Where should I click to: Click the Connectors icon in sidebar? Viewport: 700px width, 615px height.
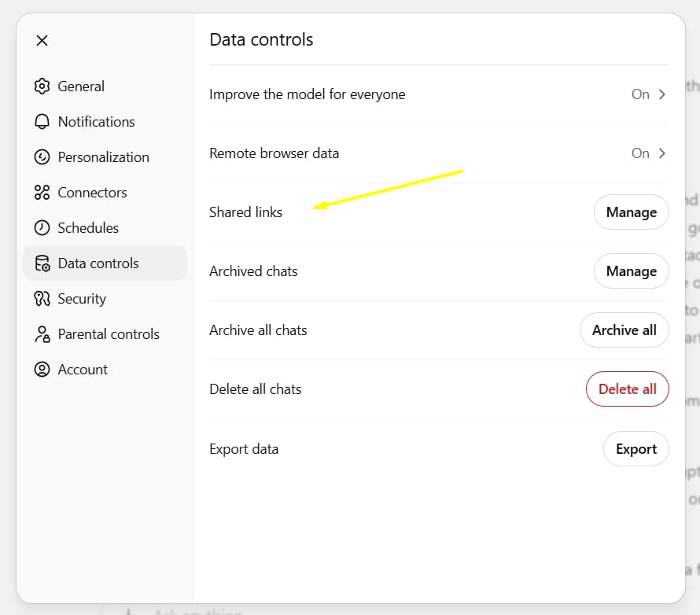click(42, 193)
